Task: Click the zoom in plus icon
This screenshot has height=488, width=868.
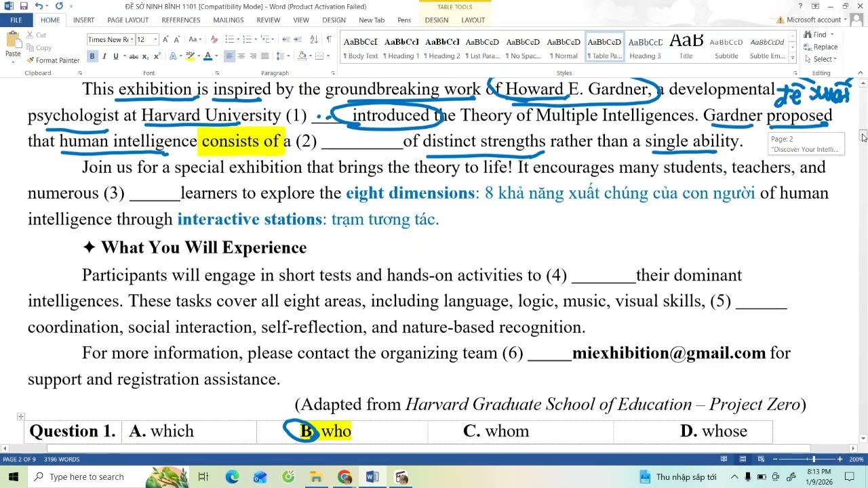Action: pyautogui.click(x=840, y=459)
